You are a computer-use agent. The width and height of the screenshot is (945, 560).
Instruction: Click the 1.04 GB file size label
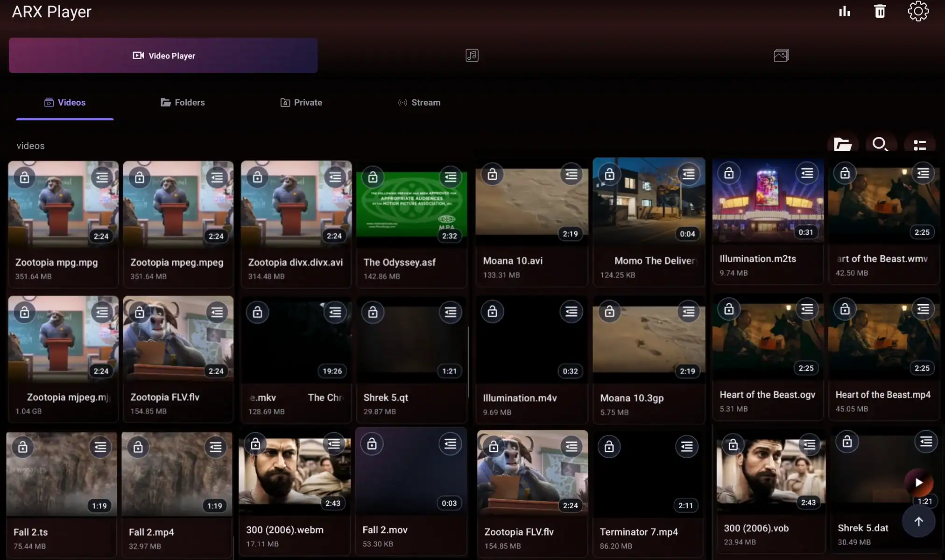[28, 411]
